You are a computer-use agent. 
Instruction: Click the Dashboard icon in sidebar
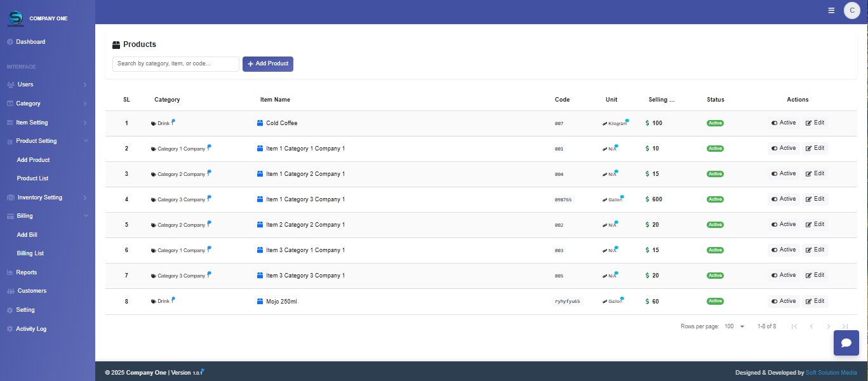[x=10, y=42]
